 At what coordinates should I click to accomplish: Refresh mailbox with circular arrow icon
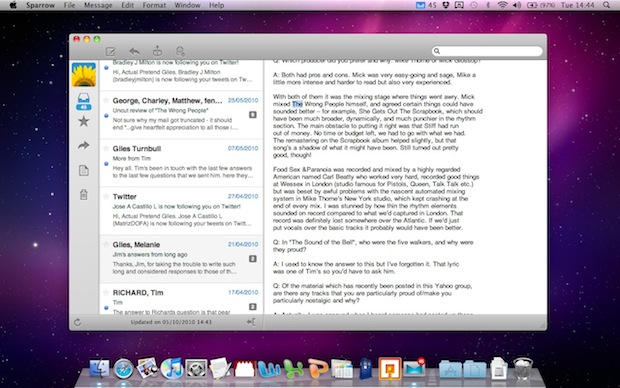[78, 322]
